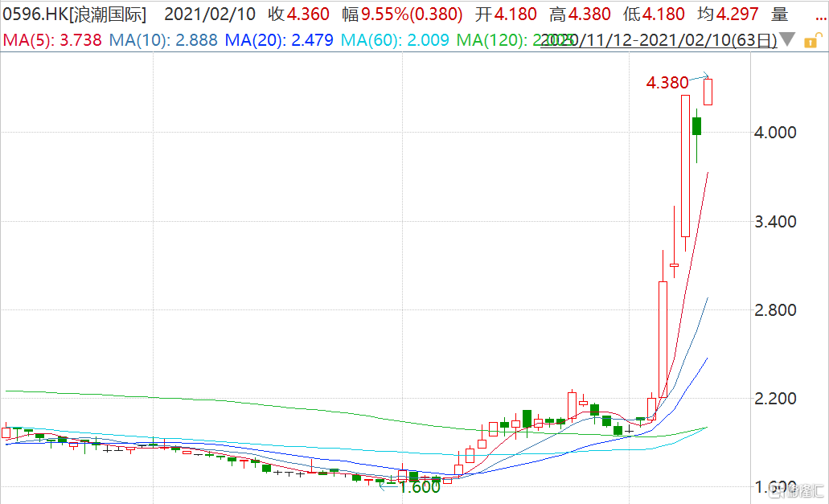Click the latest candlestick at chart's right end
829x504 pixels.
(708, 92)
